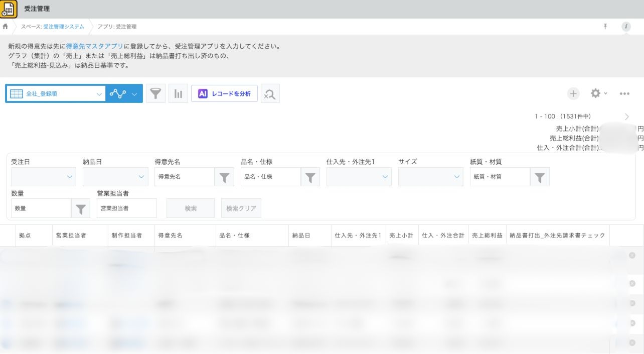Toggle the search panel magnifier icon
This screenshot has height=354, width=644.
coord(270,93)
